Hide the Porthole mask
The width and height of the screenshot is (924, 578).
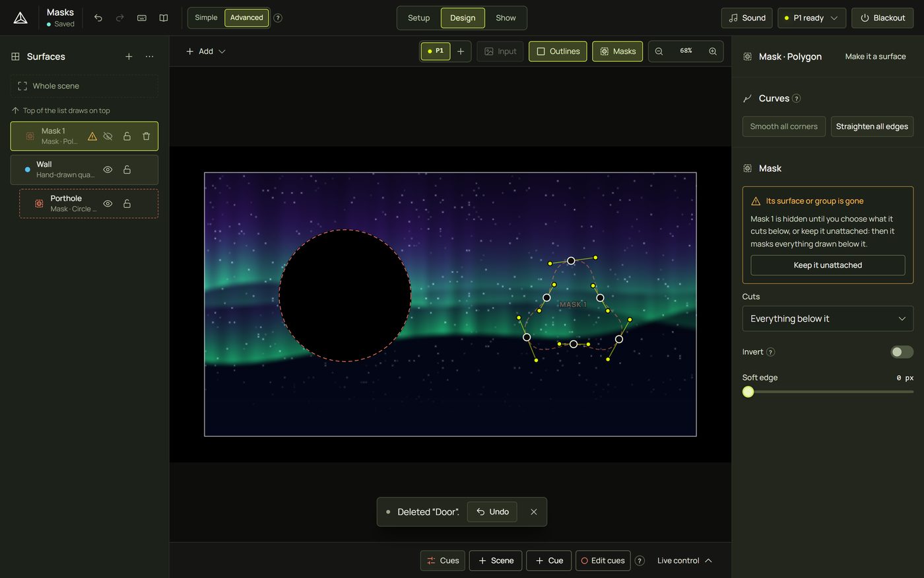(108, 203)
